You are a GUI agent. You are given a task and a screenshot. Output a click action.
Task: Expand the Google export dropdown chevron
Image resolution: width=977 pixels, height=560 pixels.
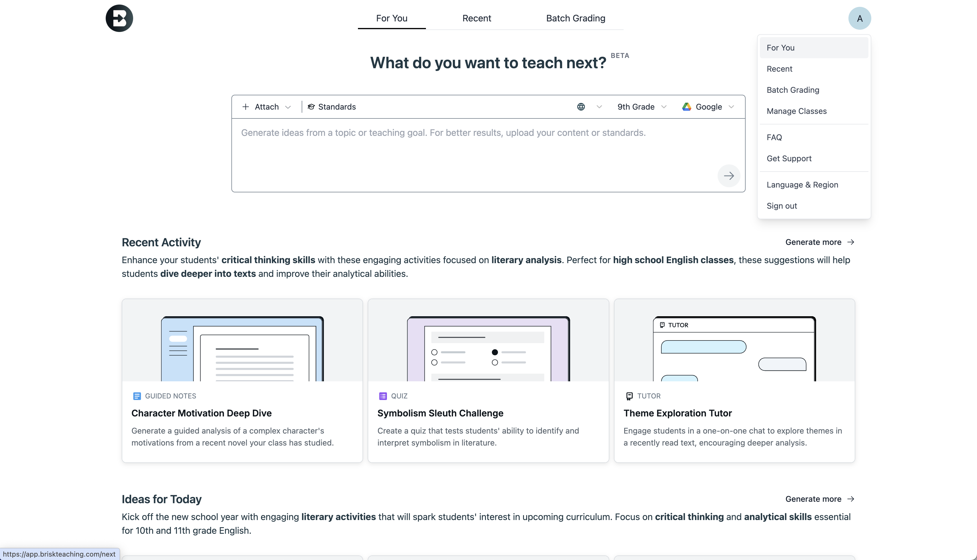[x=731, y=107]
